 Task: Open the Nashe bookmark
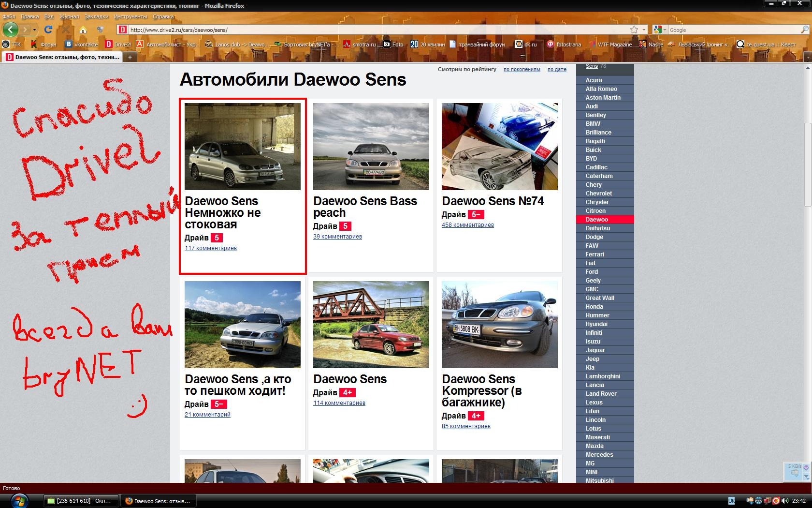coord(651,45)
